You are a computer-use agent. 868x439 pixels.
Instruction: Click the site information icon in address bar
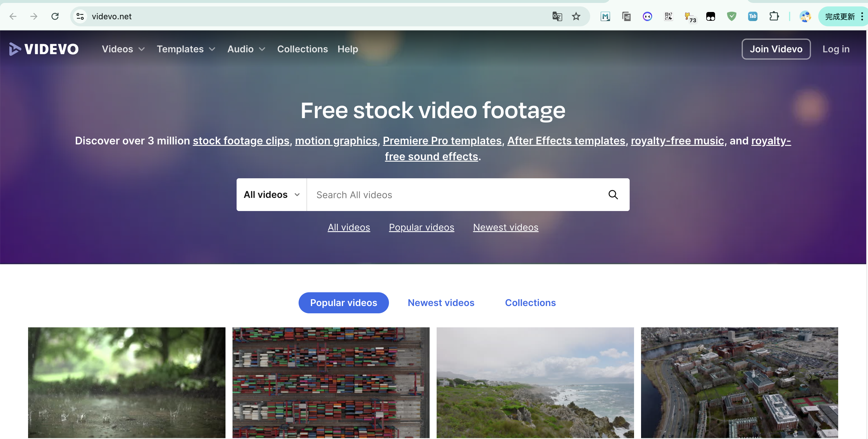pos(80,16)
